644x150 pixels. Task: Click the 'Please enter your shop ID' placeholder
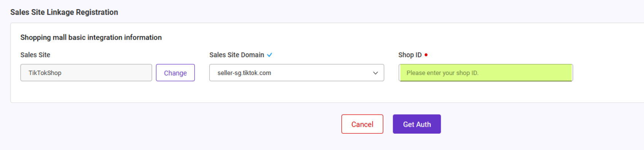pyautogui.click(x=442, y=73)
